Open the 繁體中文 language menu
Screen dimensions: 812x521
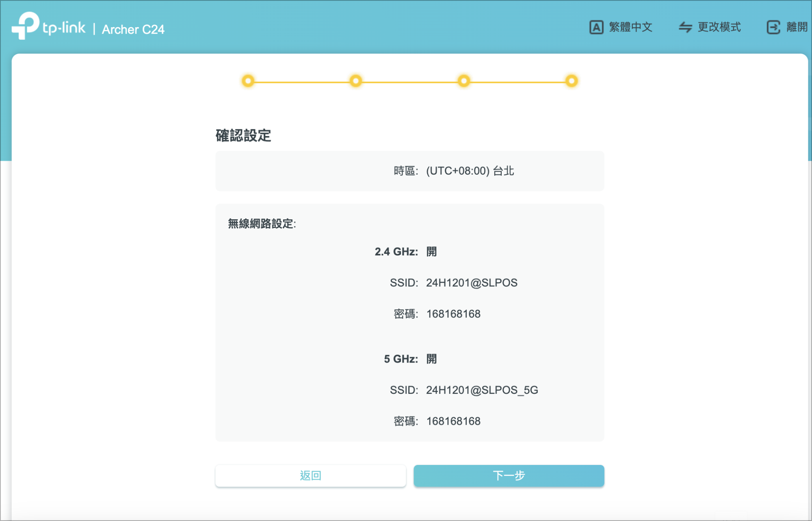click(x=630, y=27)
